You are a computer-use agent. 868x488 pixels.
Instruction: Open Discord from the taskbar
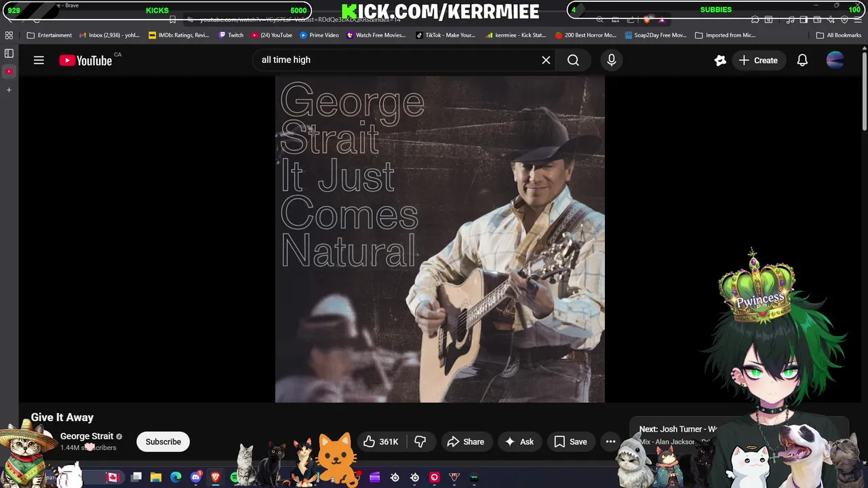[196, 477]
